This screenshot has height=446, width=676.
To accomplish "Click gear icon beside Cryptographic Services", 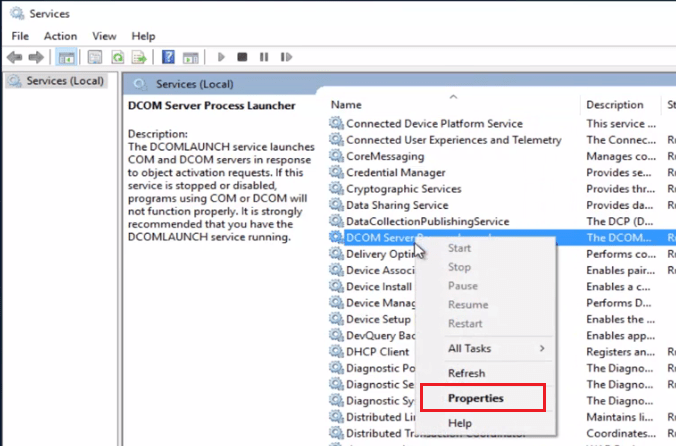I will click(x=336, y=189).
